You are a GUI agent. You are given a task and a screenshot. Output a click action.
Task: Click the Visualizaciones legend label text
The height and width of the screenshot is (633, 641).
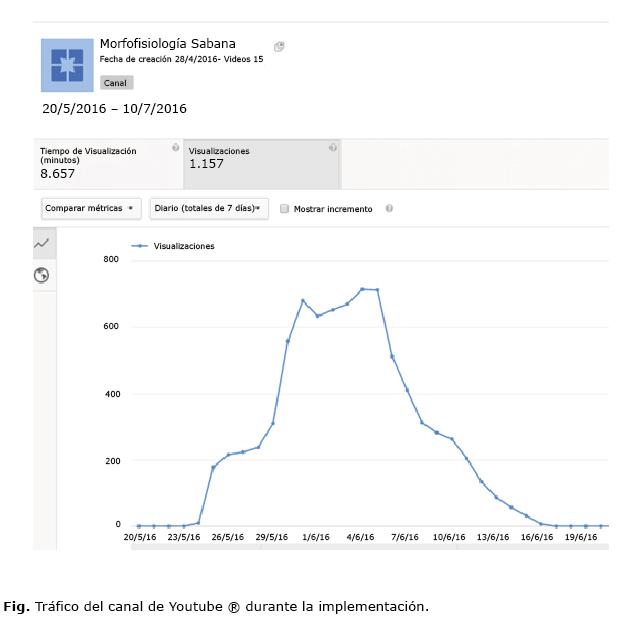[x=184, y=246]
